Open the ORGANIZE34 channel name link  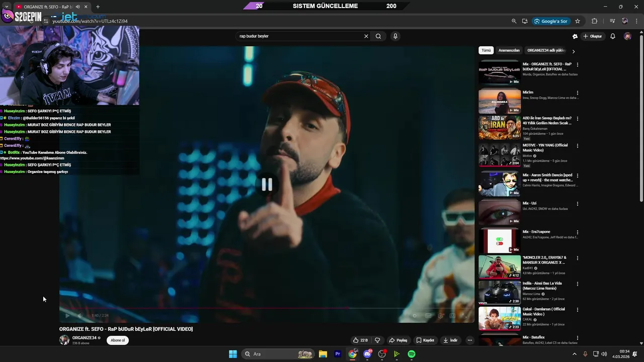(84, 338)
